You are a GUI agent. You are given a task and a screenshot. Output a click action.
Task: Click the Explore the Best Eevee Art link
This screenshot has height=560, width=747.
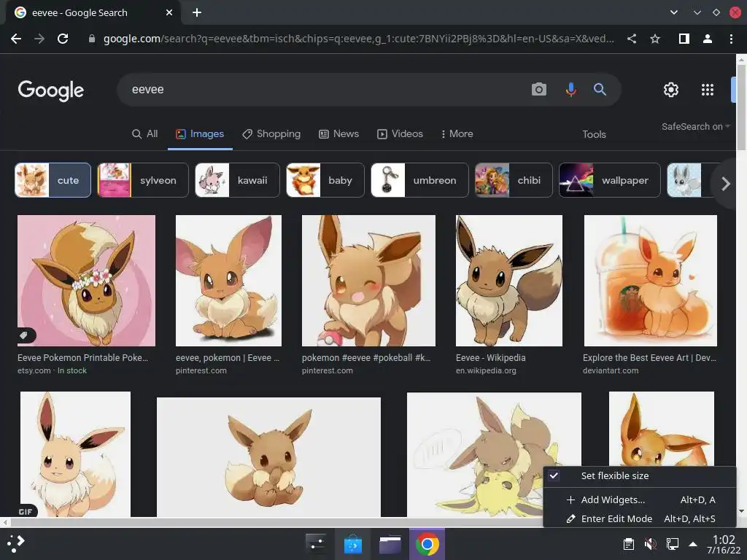pyautogui.click(x=649, y=357)
